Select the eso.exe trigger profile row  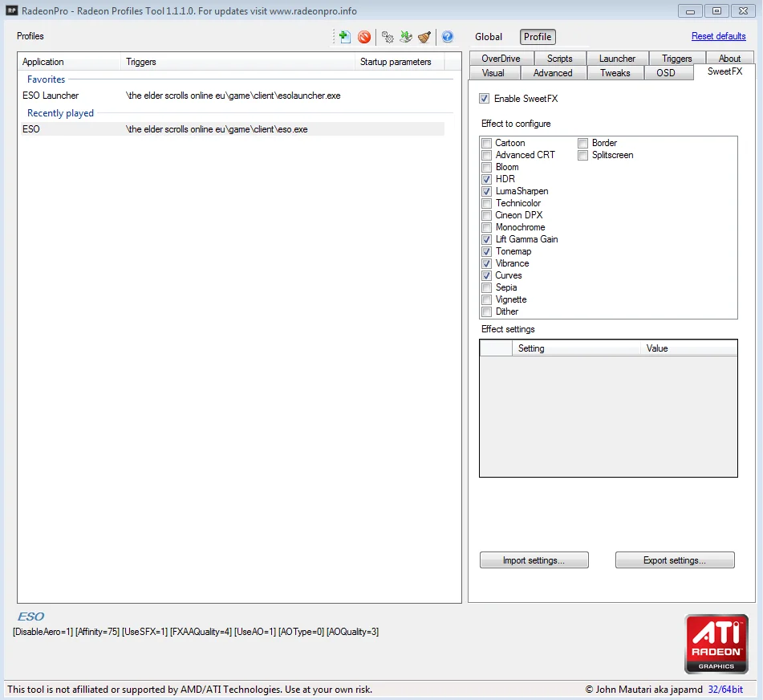click(232, 129)
